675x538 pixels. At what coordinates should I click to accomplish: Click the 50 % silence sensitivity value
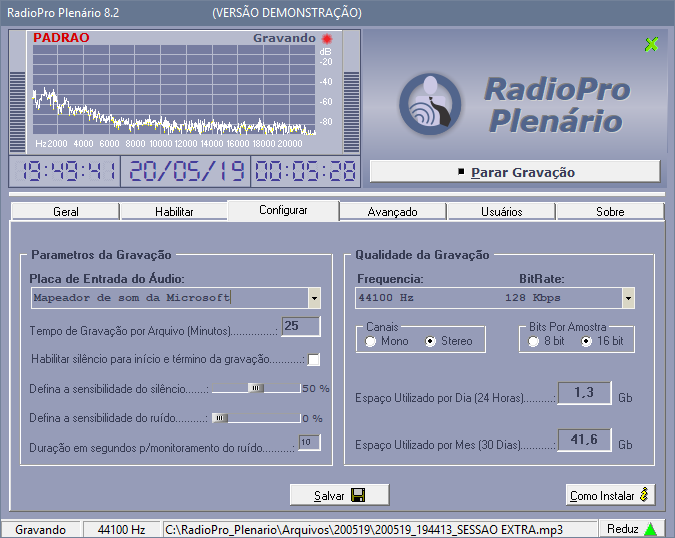tap(316, 389)
